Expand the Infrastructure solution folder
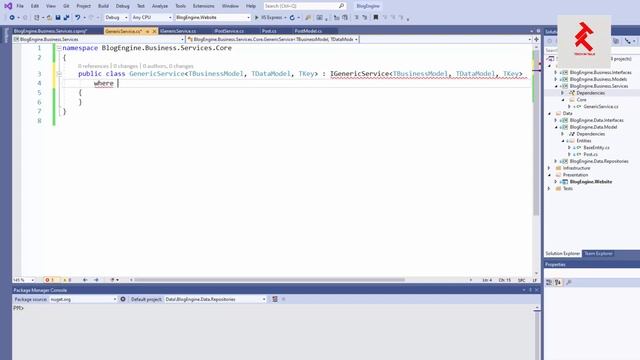This screenshot has width=640, height=360. click(549, 168)
